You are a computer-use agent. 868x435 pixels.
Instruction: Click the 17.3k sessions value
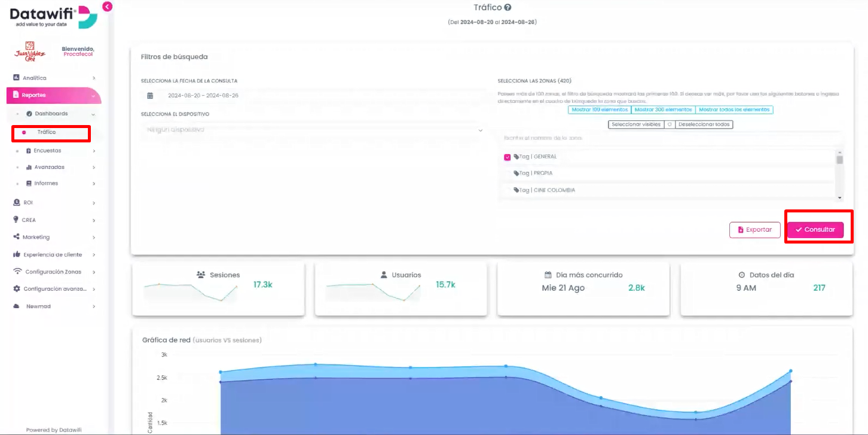click(263, 285)
